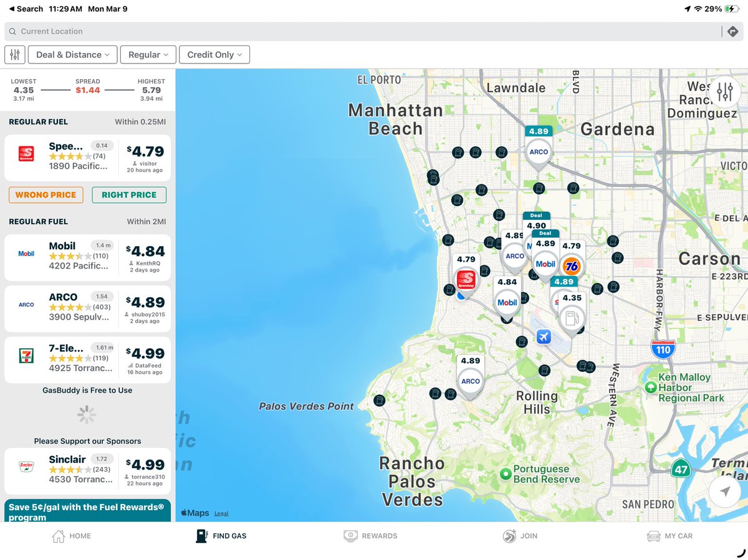Tap the Highest 5.79 price summary

[x=151, y=90]
